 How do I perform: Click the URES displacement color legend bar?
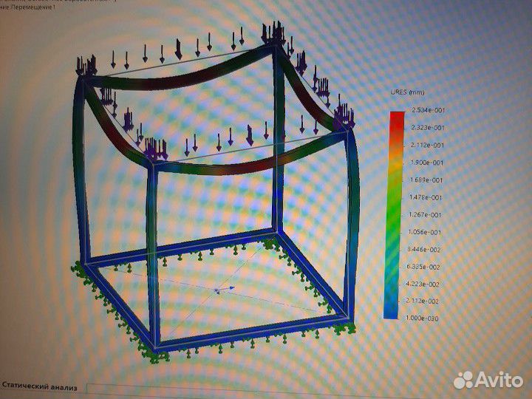(397, 214)
